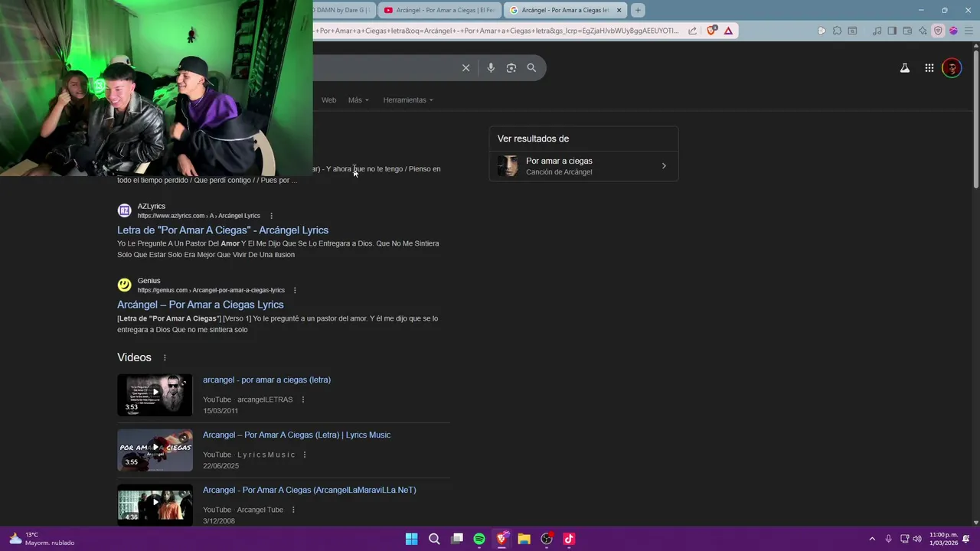Expand the Herramientas dropdown
Screen dimensions: 980x551
[408, 100]
